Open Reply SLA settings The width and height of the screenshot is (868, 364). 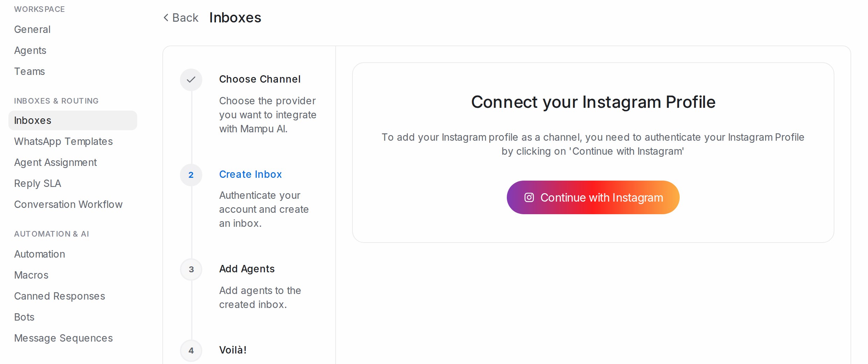click(x=73, y=183)
